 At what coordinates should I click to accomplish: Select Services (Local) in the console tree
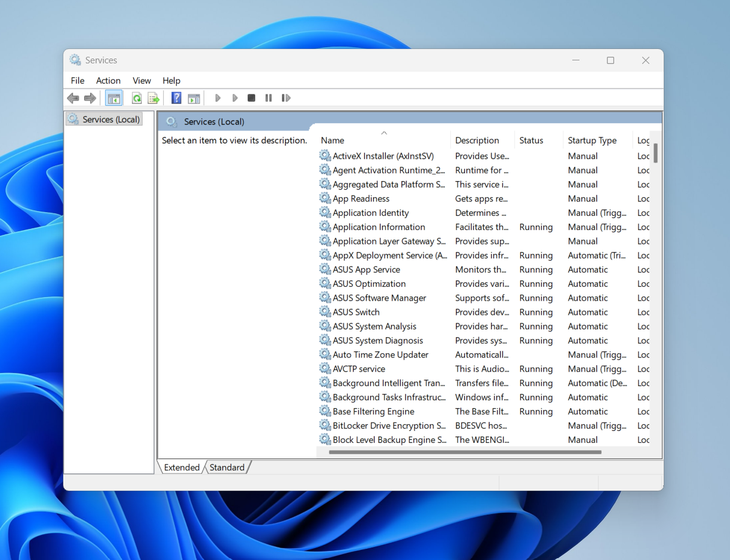click(104, 120)
